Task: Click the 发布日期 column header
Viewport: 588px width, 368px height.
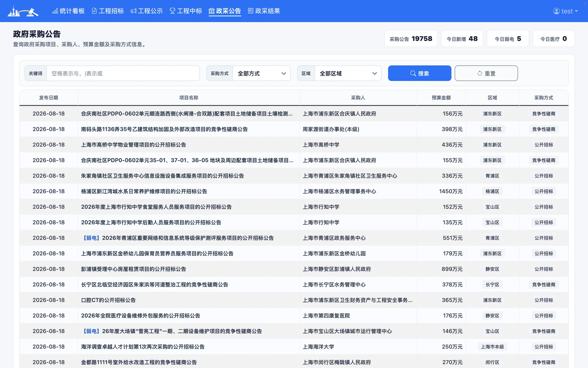Action: click(48, 98)
